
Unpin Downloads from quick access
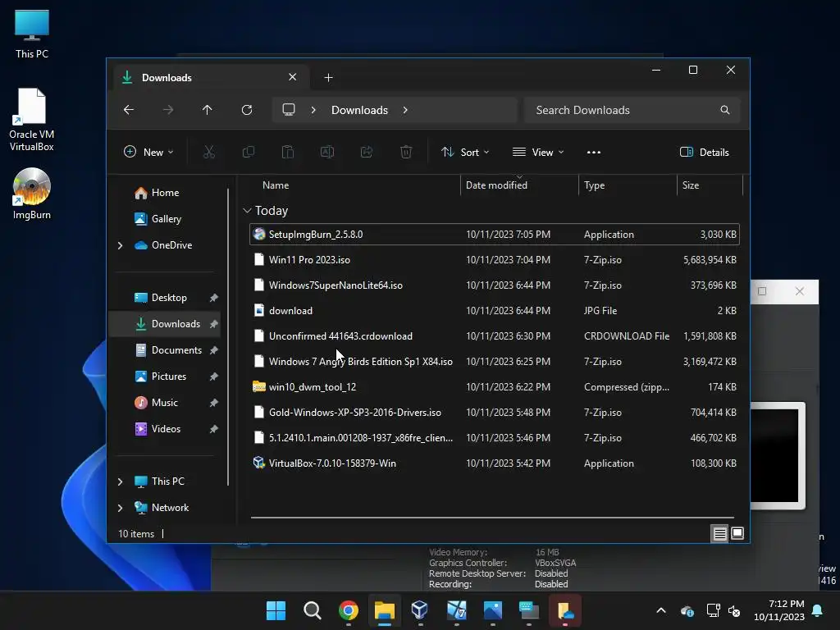tap(214, 324)
